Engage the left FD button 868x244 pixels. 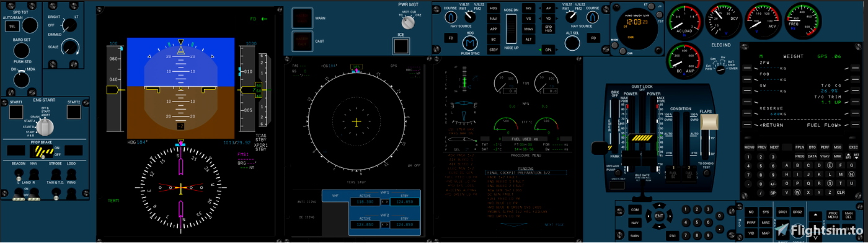(x=451, y=38)
